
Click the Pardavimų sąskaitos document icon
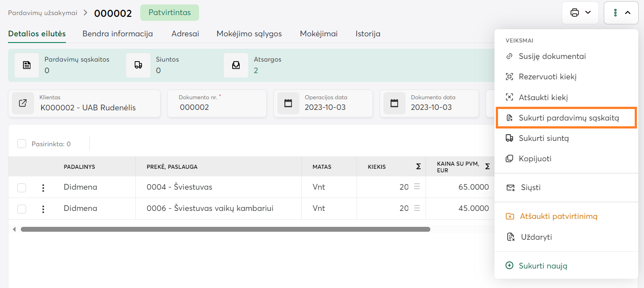pos(27,65)
